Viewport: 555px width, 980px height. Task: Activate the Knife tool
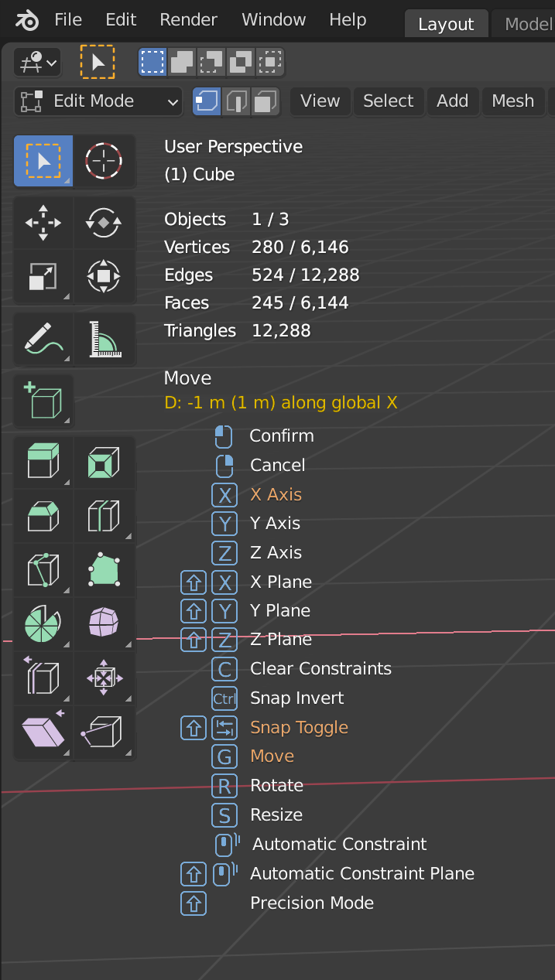coord(43,570)
